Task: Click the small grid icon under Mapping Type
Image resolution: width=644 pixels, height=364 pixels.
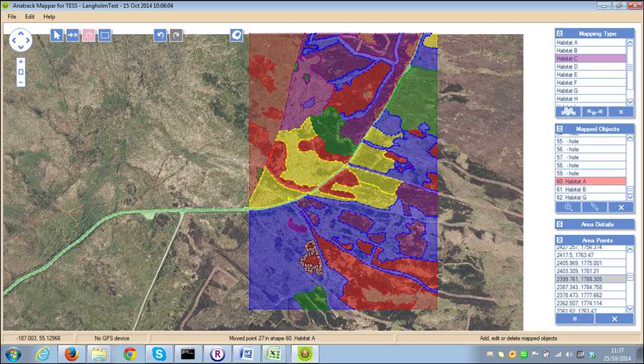Action: (x=620, y=112)
